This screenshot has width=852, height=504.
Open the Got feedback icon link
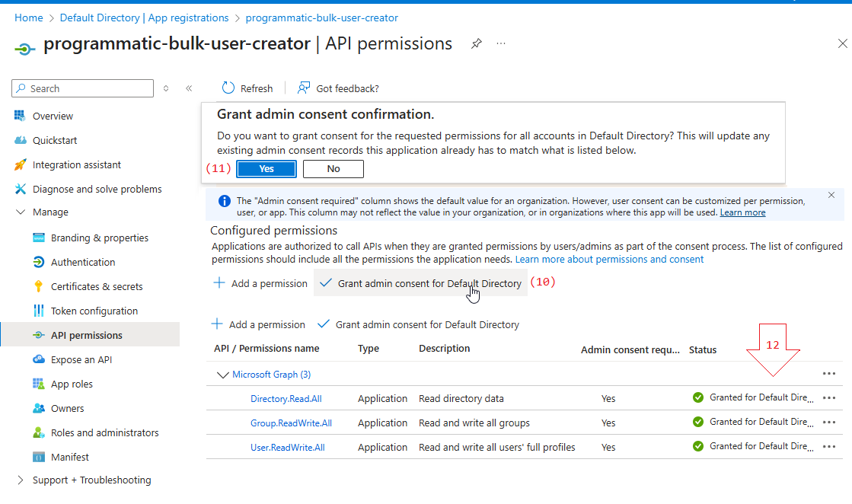(x=304, y=88)
